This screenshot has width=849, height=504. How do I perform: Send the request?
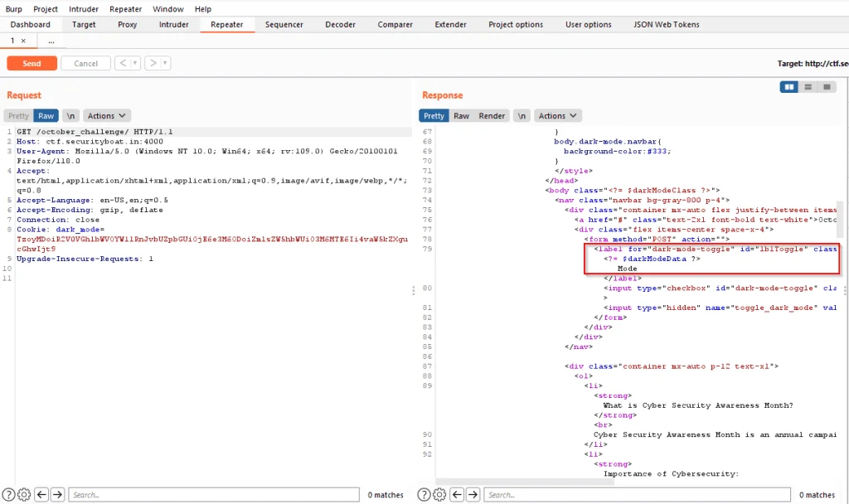pos(32,63)
